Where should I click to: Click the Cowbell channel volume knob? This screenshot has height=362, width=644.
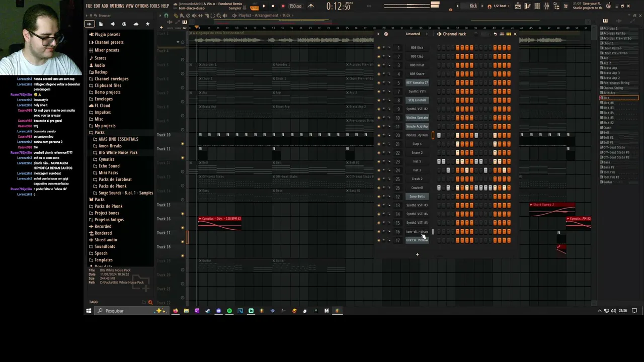tap(389, 188)
